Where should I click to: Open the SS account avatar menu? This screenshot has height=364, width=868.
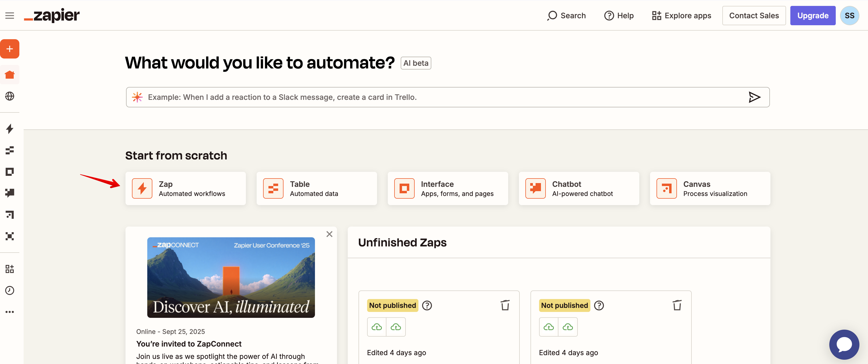tap(849, 16)
